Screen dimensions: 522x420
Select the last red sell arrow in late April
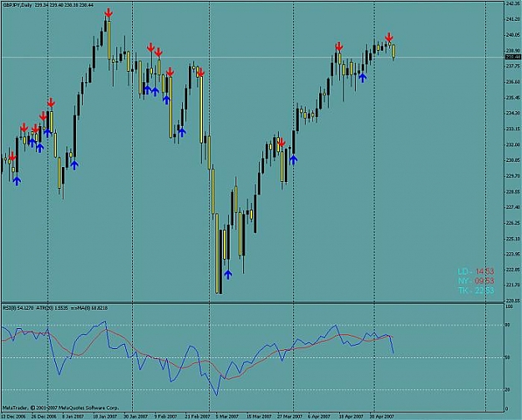[389, 37]
